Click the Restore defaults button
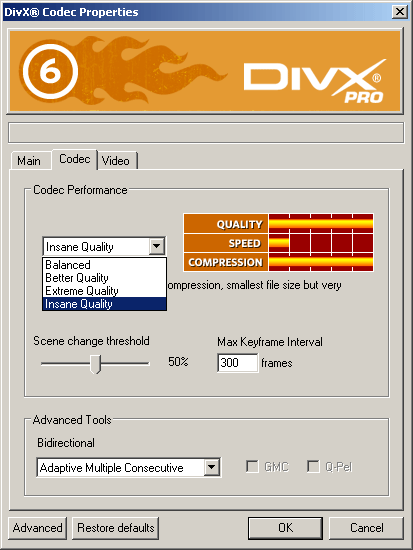This screenshot has width=413, height=550. coord(115,528)
